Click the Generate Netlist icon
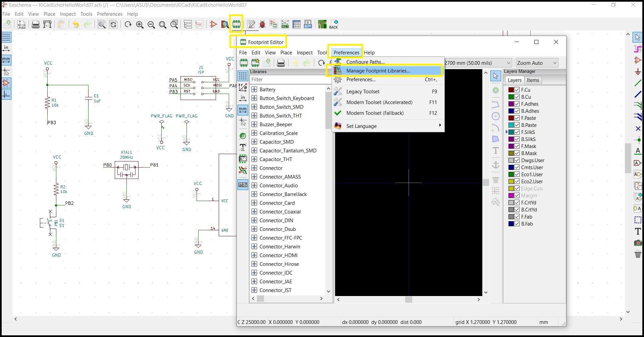The width and height of the screenshot is (644, 337). pyautogui.click(x=285, y=24)
